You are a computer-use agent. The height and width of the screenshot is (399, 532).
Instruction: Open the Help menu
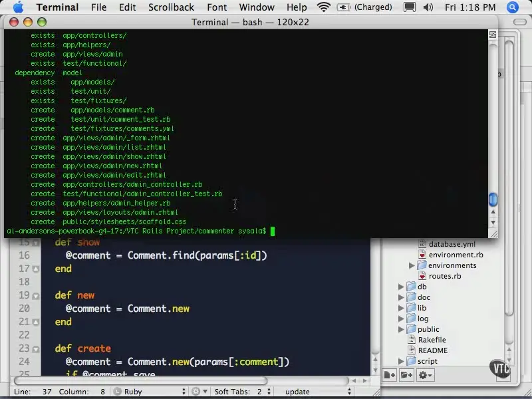pos(297,7)
